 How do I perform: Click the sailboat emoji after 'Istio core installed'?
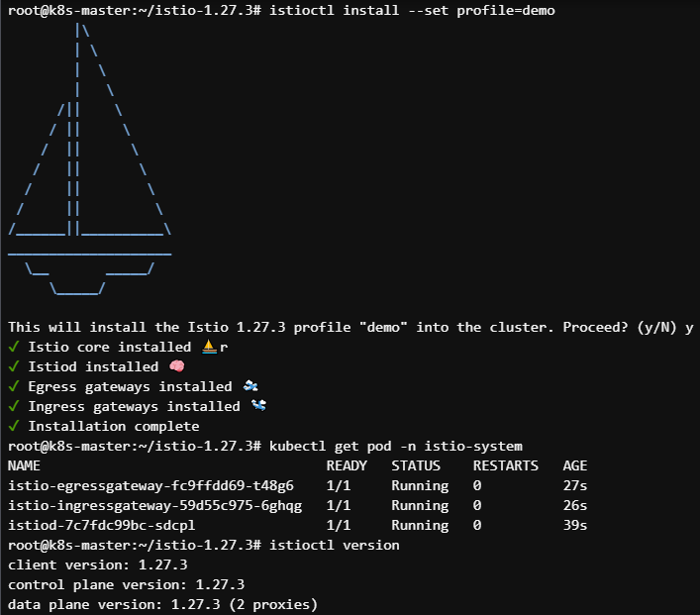point(209,347)
